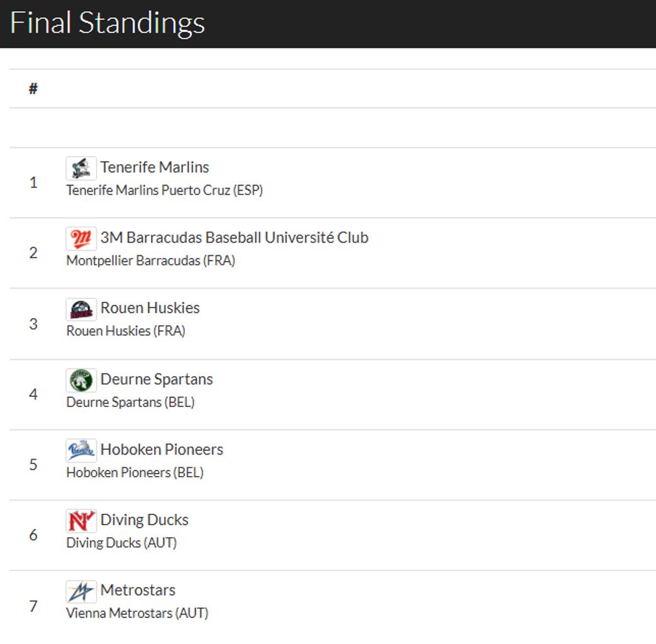
Task: Open the Hoboken Pioneers team link
Action: point(162,450)
